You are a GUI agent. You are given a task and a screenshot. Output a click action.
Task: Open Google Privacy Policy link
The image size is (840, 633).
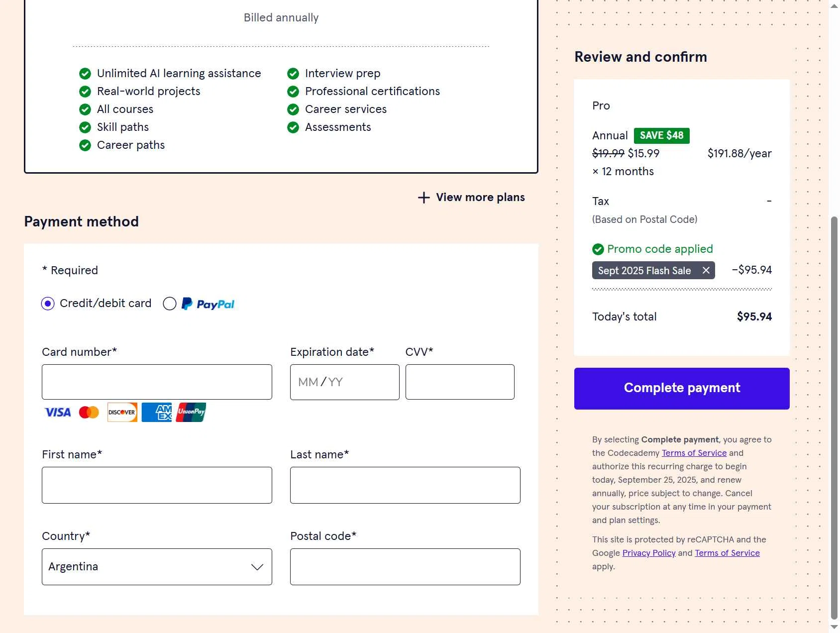648,553
